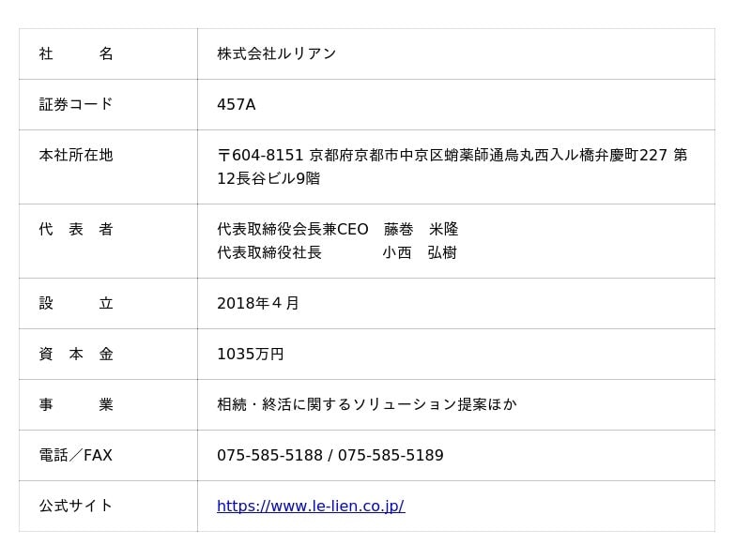
Task: Click the fax number 075-585-5189
Action: point(391,456)
